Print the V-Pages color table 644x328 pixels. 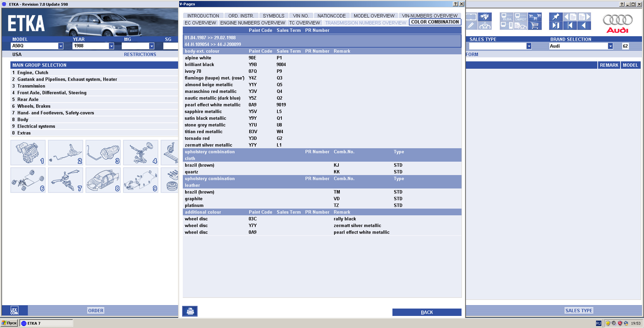coord(190,311)
